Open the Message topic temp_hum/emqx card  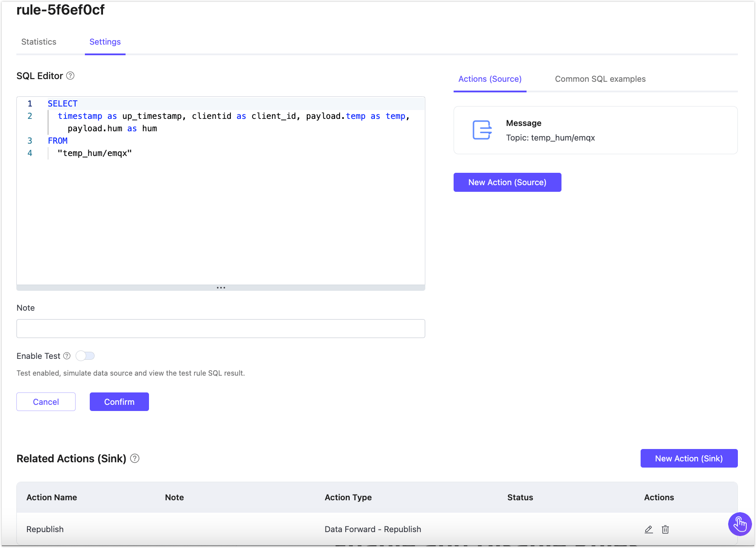(595, 130)
